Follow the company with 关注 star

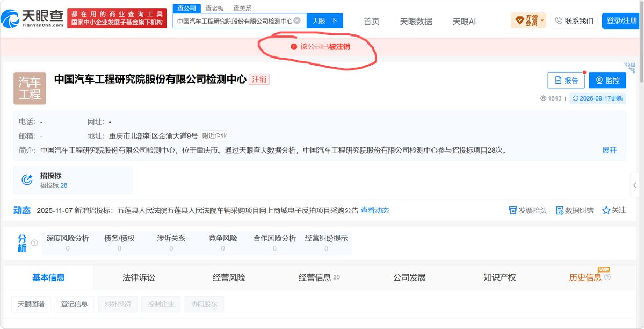[614, 210]
